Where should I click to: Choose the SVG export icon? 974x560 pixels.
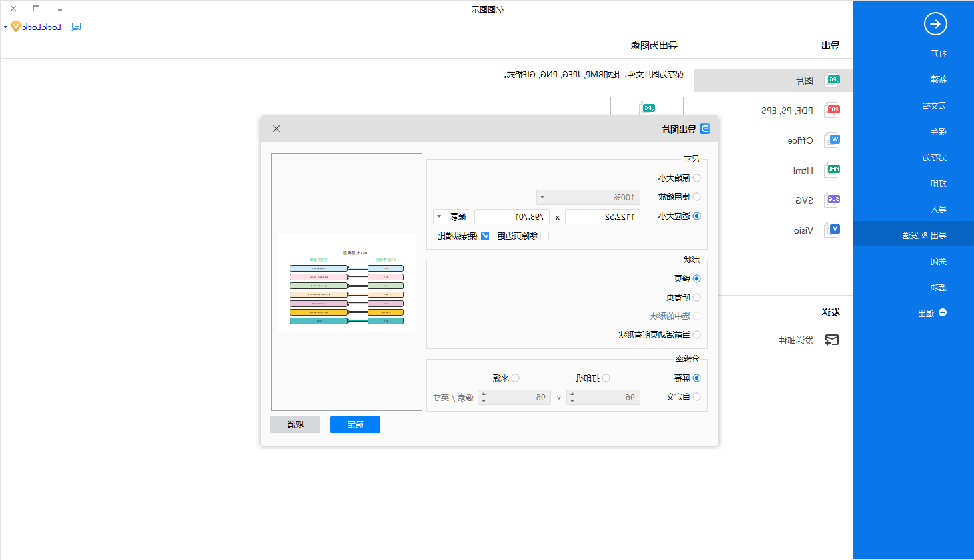[x=832, y=200]
